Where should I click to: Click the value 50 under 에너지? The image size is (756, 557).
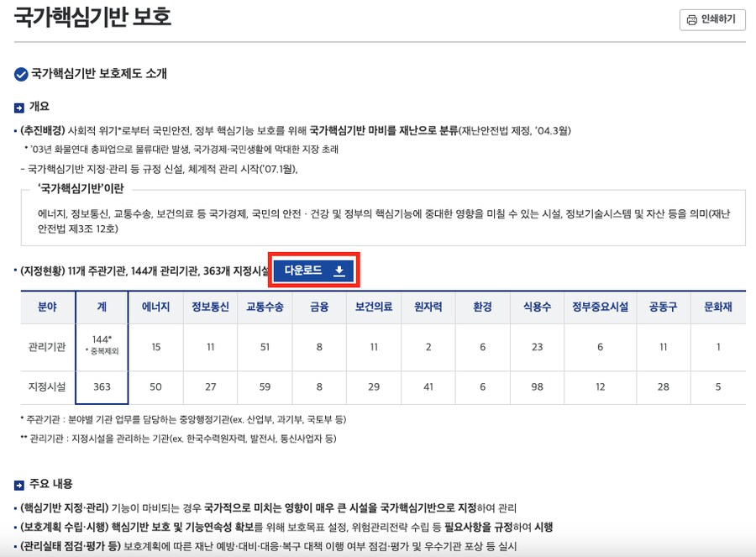(x=155, y=387)
